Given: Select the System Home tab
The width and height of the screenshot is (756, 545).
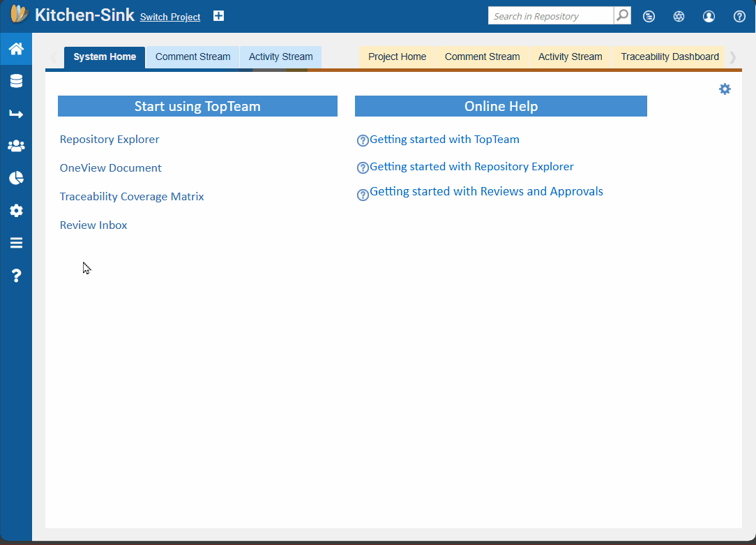Looking at the screenshot, I should pos(105,57).
